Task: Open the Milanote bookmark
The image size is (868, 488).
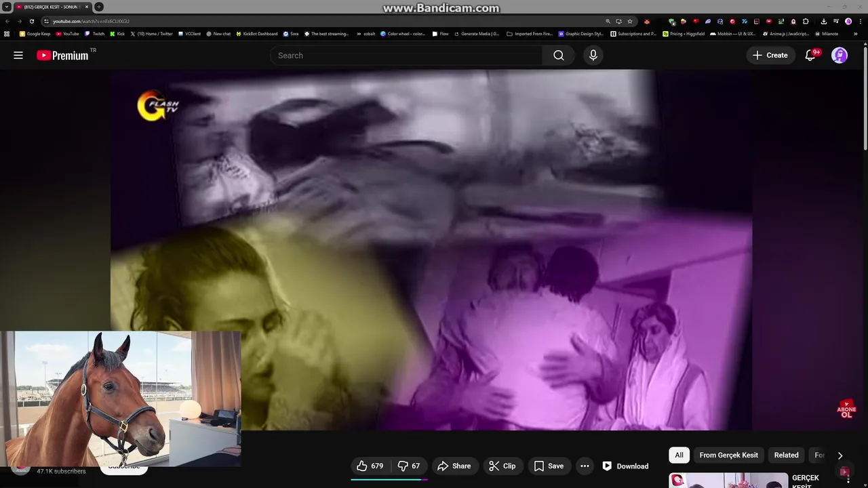Action: (827, 33)
